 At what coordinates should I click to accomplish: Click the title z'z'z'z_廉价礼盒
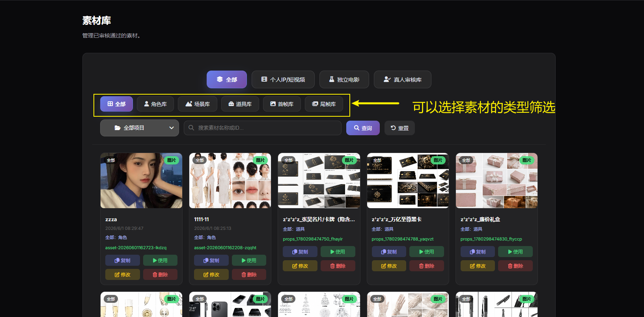tap(480, 219)
